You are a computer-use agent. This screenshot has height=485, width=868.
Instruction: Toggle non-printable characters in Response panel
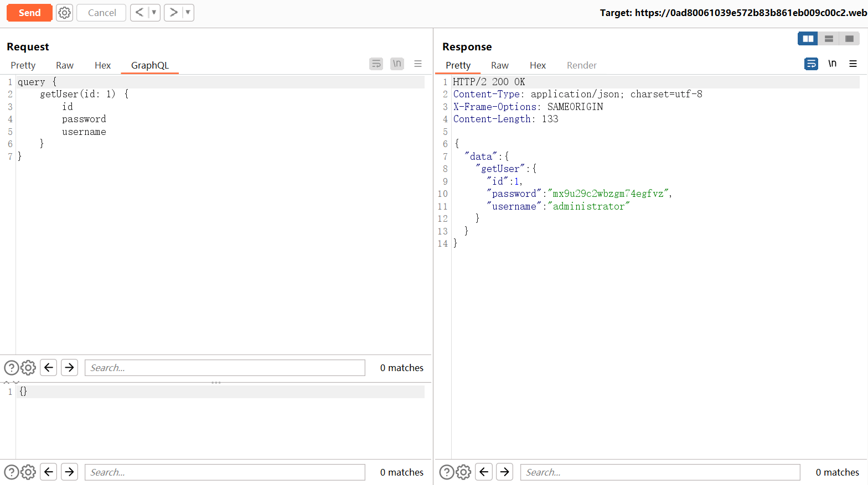click(x=832, y=64)
